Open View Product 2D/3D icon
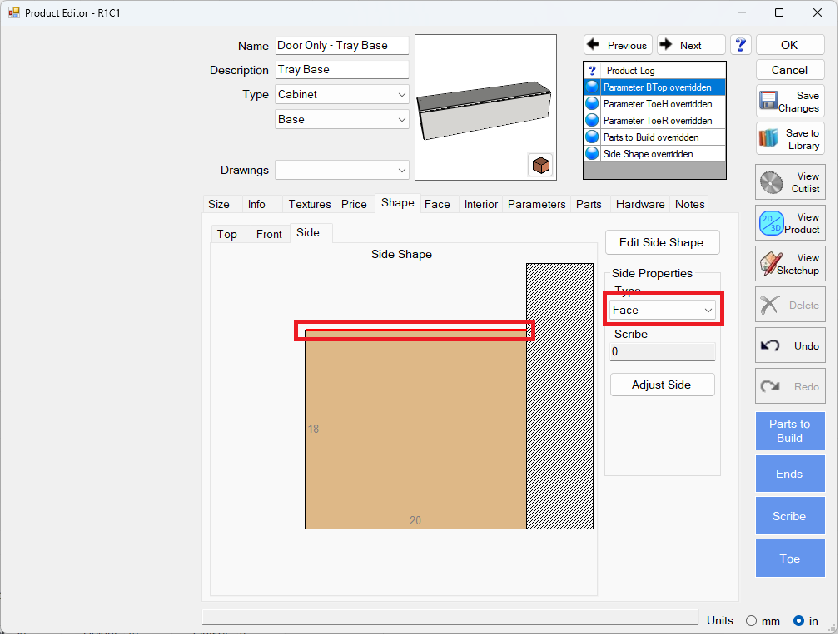 (772, 223)
